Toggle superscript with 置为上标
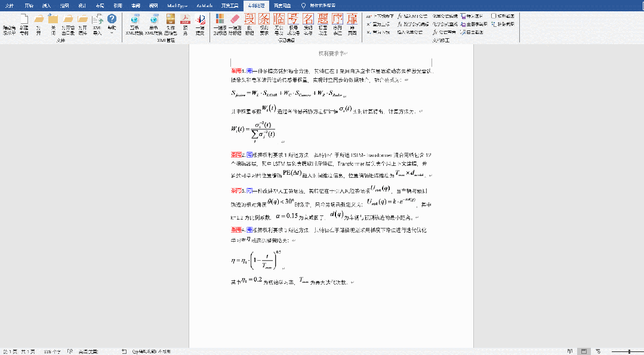The image size is (644, 355). coord(381,24)
